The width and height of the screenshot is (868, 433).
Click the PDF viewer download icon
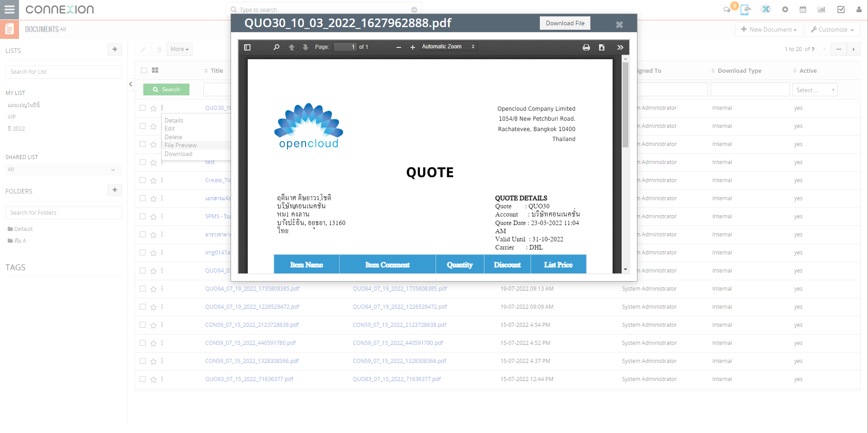click(x=602, y=47)
